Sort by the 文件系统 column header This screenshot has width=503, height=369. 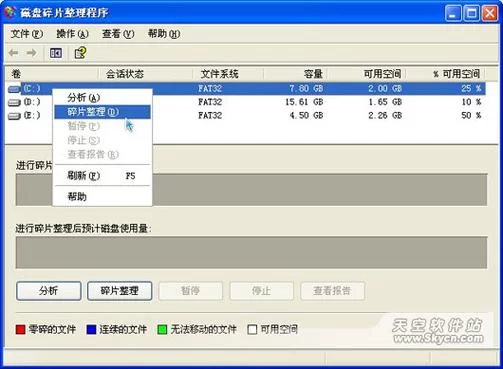click(x=228, y=74)
